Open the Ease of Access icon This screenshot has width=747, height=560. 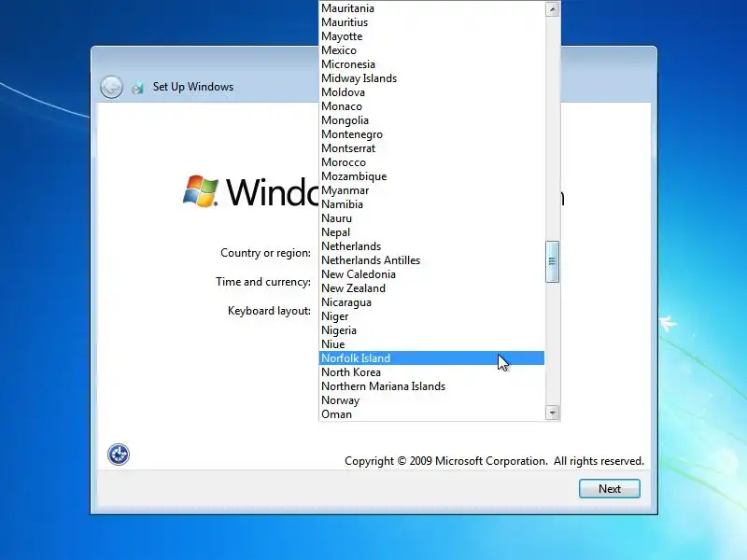119,455
